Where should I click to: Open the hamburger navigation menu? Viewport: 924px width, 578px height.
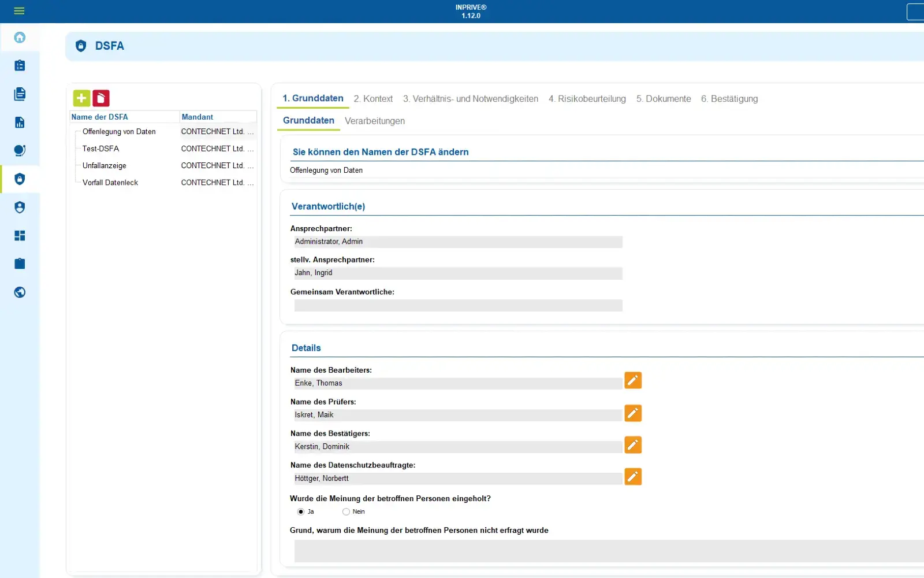click(19, 11)
